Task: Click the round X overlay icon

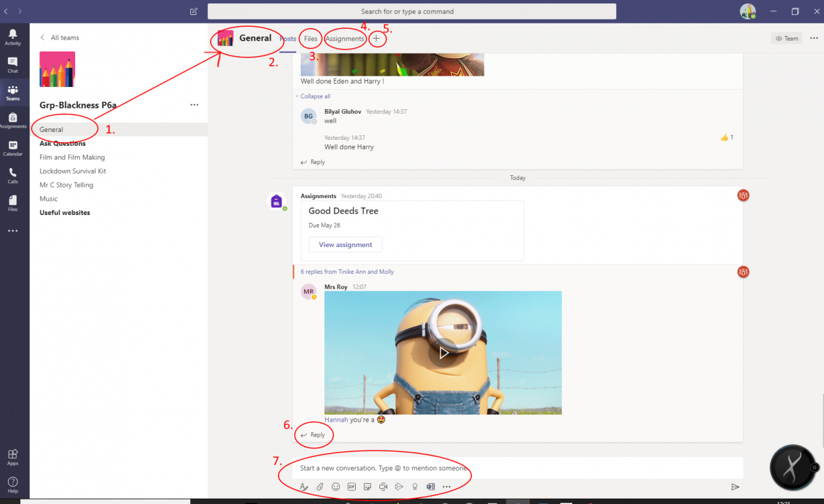Action: coord(793,468)
